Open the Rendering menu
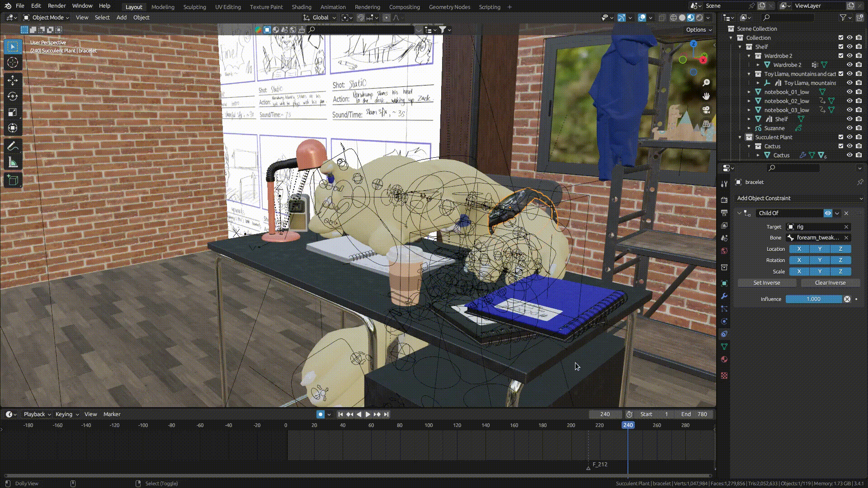This screenshot has height=488, width=868. (367, 7)
